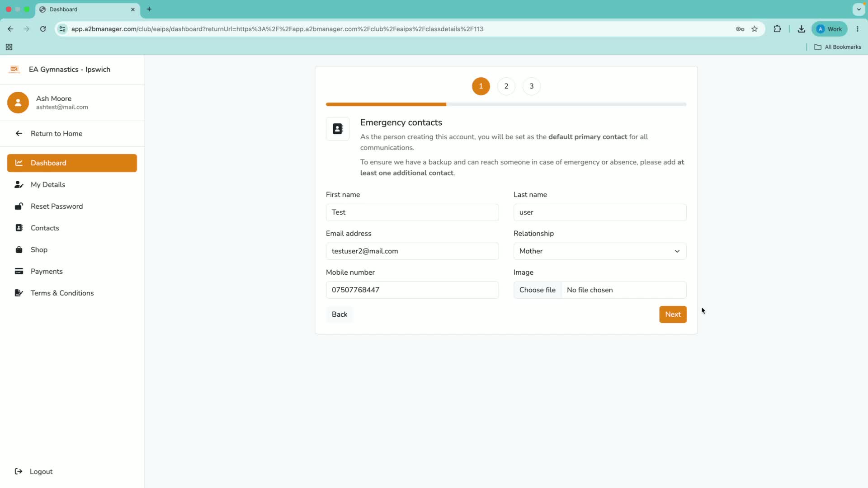
Task: Click the orange Next button
Action: click(673, 314)
